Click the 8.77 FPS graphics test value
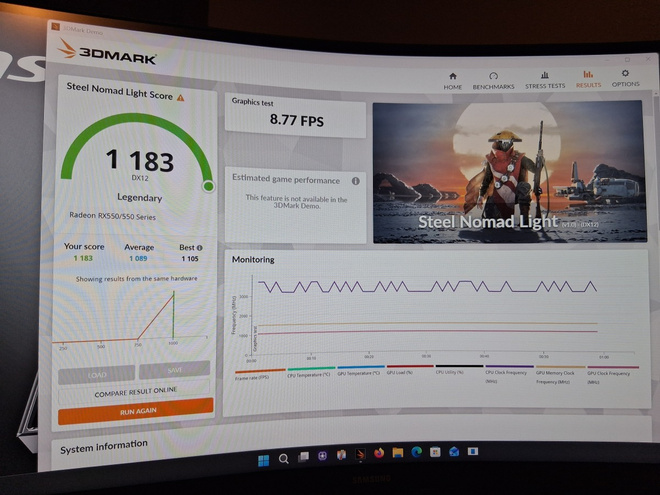The height and width of the screenshot is (495, 660). [x=297, y=120]
